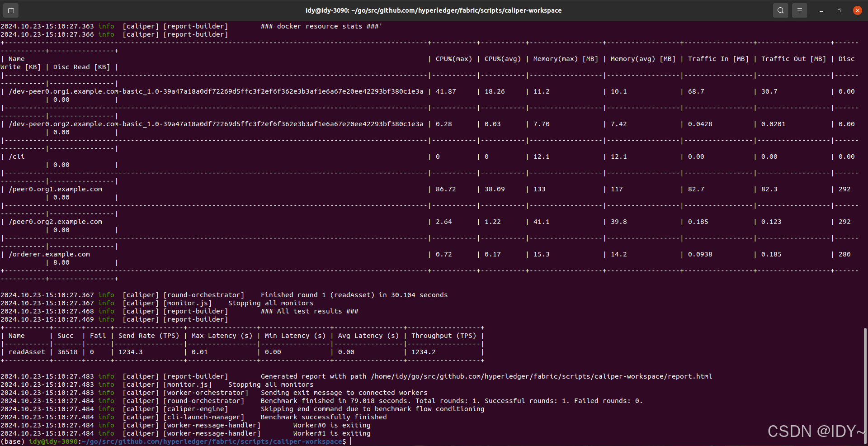Screen dimensions: 868x446
Task: Click the command prompt cursor line
Action: click(x=350, y=441)
